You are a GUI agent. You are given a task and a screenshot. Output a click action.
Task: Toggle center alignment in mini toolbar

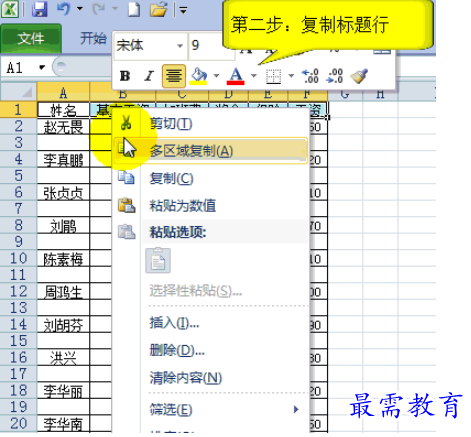[174, 76]
